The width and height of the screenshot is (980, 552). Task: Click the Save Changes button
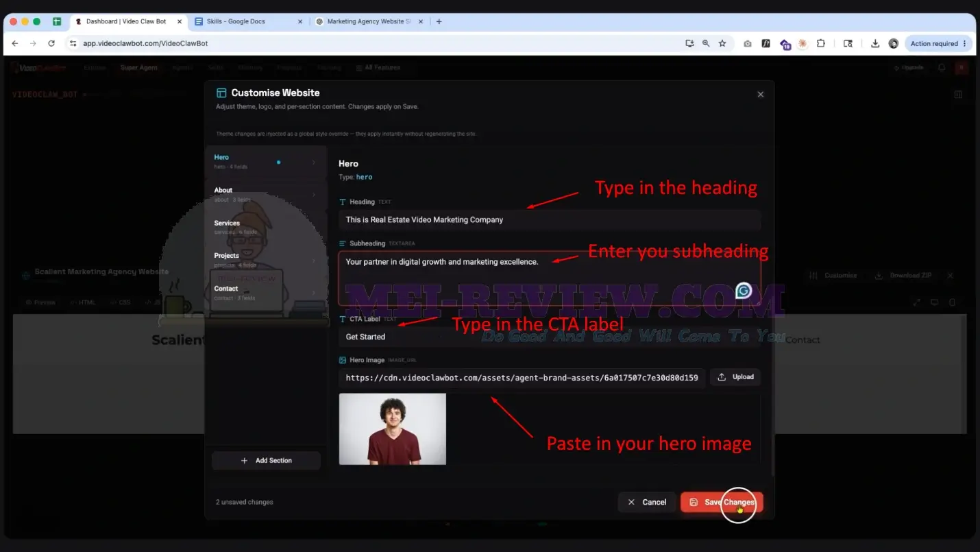click(722, 502)
